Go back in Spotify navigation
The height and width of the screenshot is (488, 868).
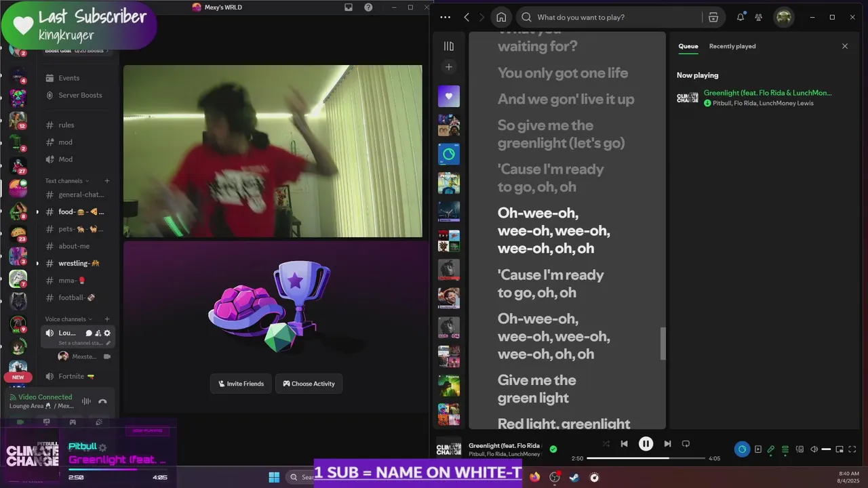click(467, 17)
